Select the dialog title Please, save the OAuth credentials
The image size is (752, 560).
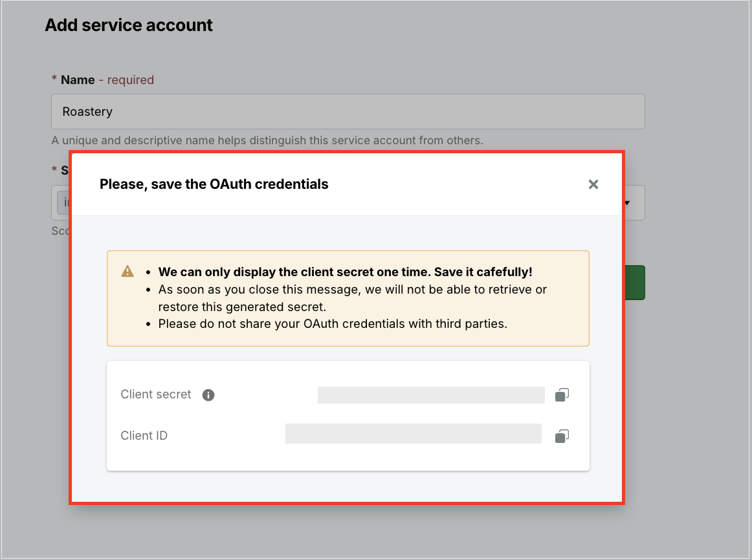coord(214,184)
